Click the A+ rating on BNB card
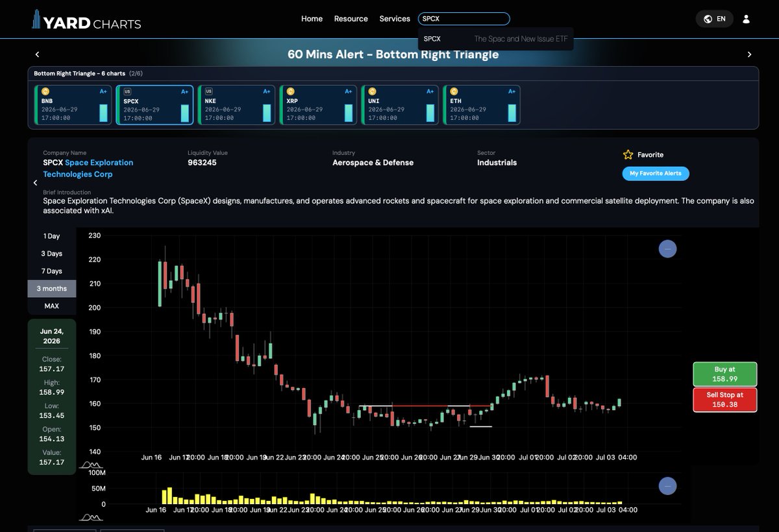The width and height of the screenshot is (779, 532). [103, 91]
